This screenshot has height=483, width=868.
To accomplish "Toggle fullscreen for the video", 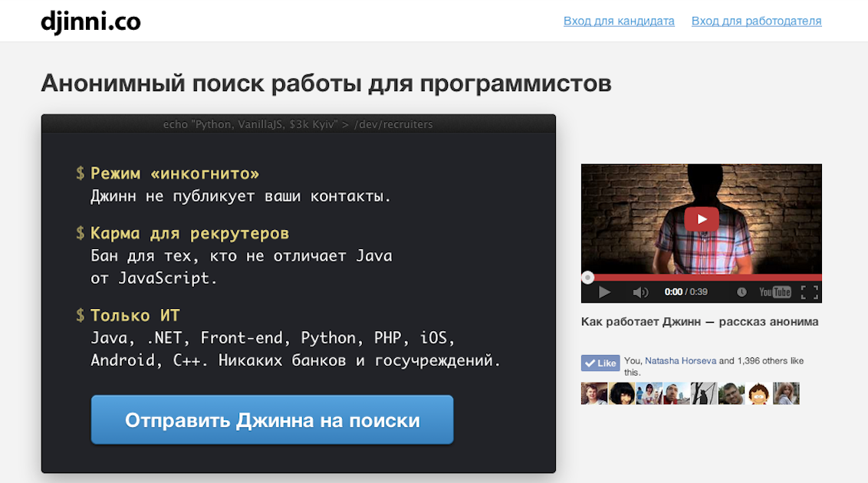I will tap(809, 292).
